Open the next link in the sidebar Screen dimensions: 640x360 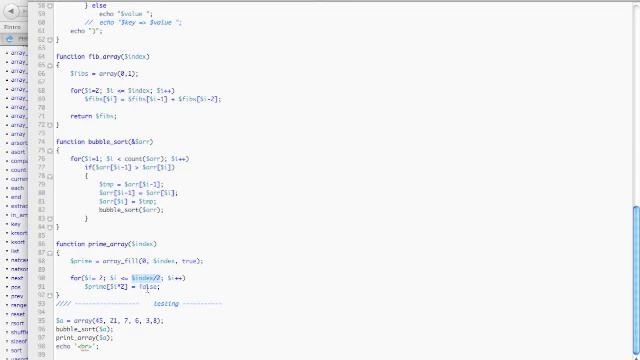tap(17, 278)
